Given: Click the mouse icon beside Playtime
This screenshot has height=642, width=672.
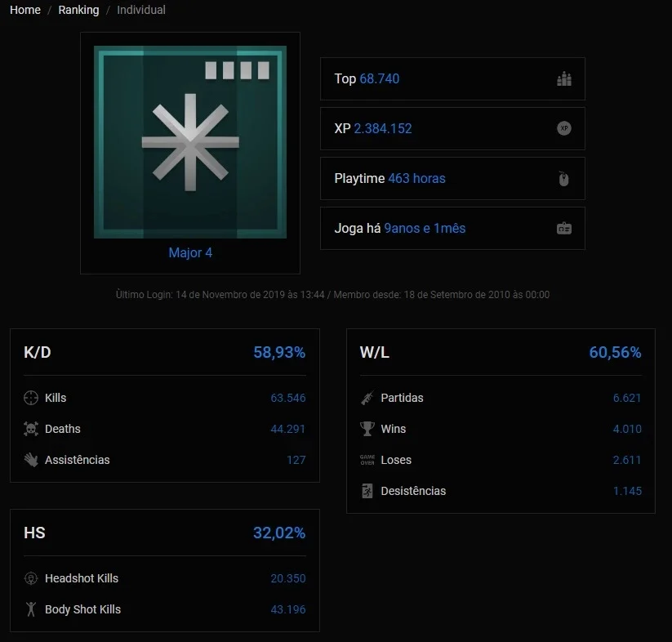Looking at the screenshot, I should point(564,178).
